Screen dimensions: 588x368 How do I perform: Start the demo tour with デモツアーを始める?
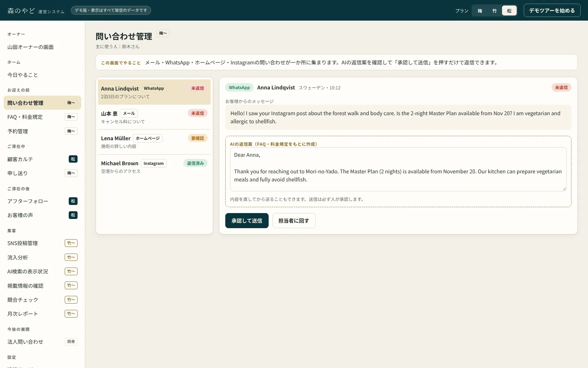(552, 10)
